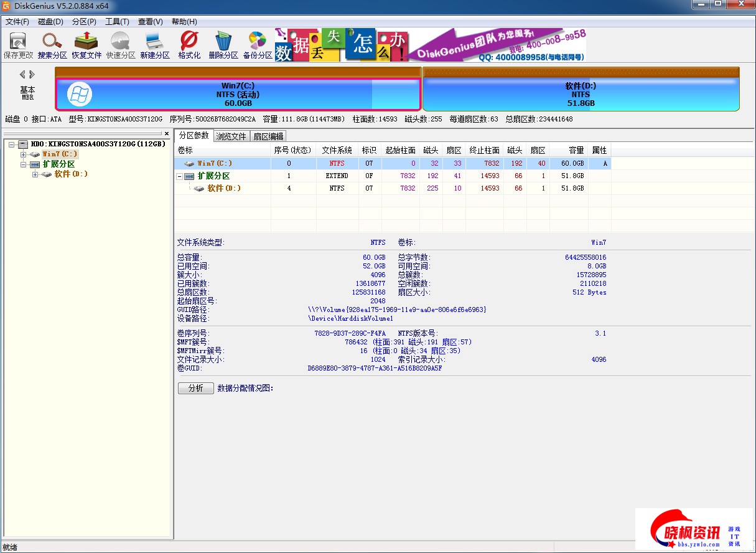Collapse the 扩展分区 row in partition table
Viewport: 756px width, 553px height.
[180, 176]
